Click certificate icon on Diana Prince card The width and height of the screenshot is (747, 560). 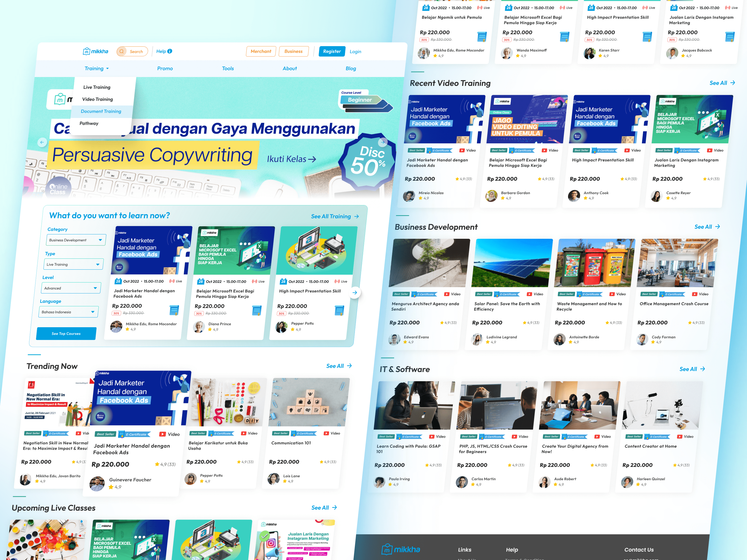257,310
